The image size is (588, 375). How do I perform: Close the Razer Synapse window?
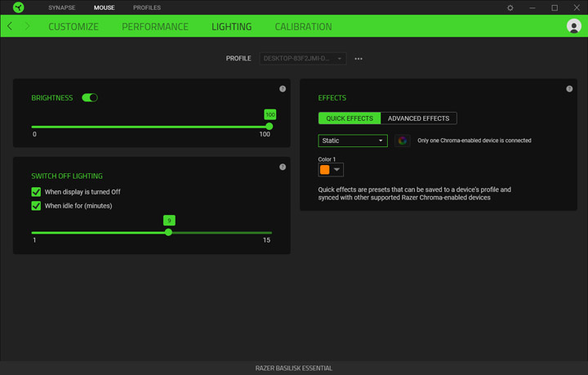tap(577, 8)
